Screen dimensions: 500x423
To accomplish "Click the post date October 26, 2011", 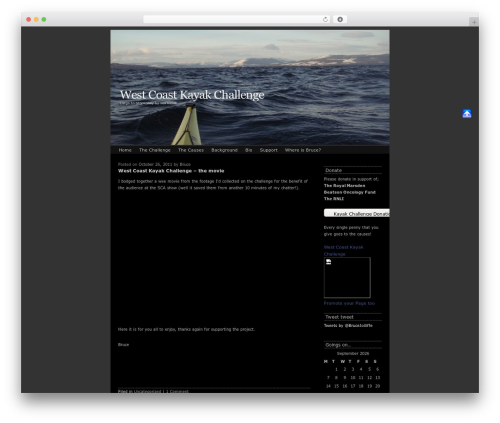I will [155, 164].
